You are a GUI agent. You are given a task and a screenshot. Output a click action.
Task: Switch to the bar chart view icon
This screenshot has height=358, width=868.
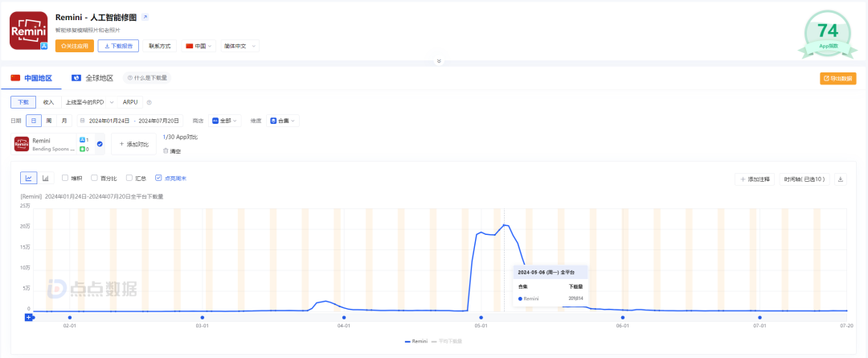(x=45, y=178)
